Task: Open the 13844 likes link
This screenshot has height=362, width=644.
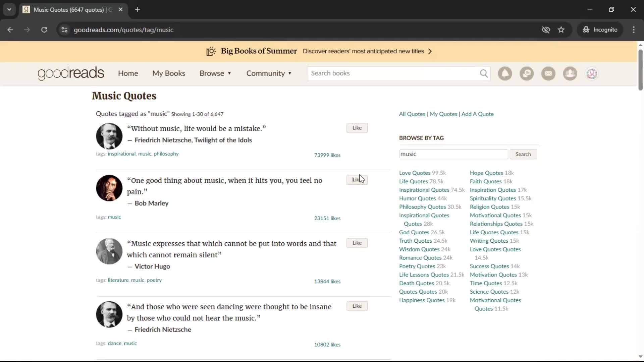Action: pos(327,282)
